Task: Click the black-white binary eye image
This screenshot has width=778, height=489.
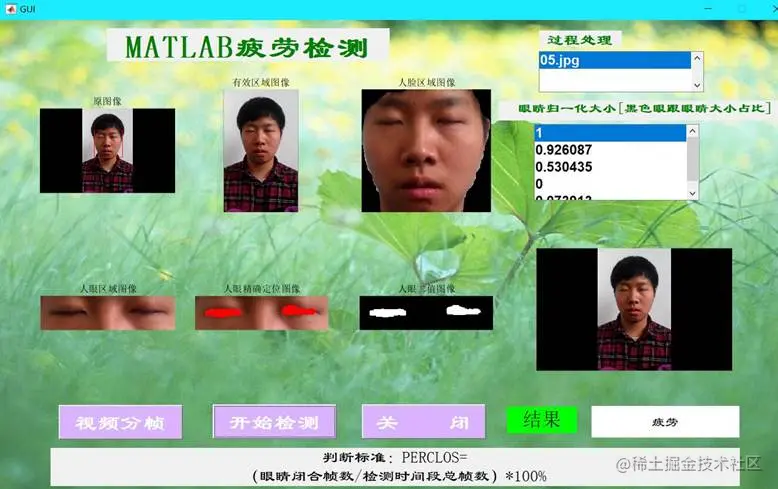Action: coord(426,313)
